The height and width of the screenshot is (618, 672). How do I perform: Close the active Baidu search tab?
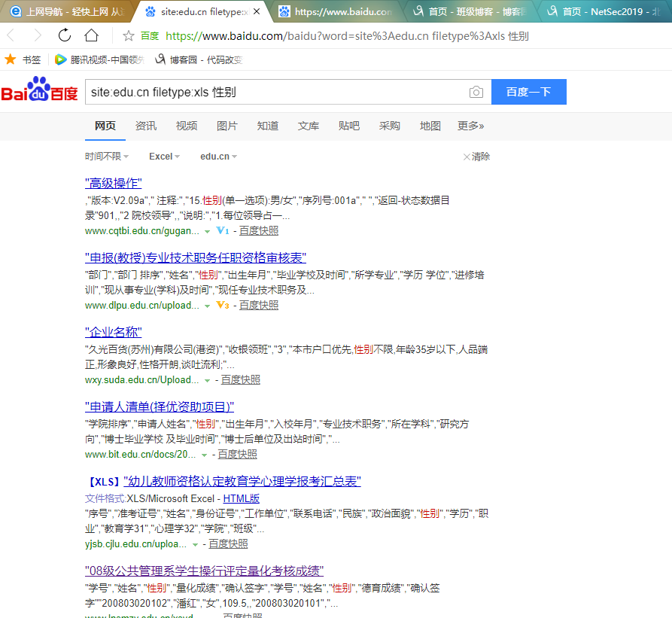click(x=257, y=11)
